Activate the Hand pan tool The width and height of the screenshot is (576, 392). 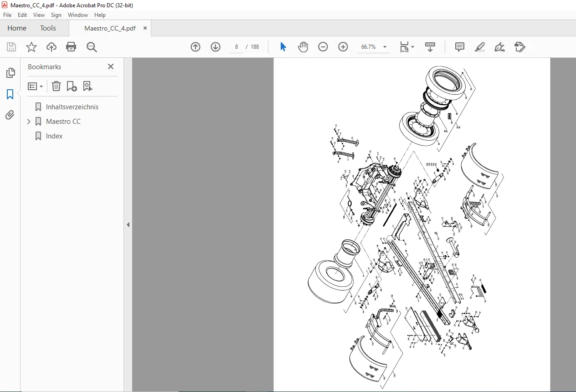point(303,47)
